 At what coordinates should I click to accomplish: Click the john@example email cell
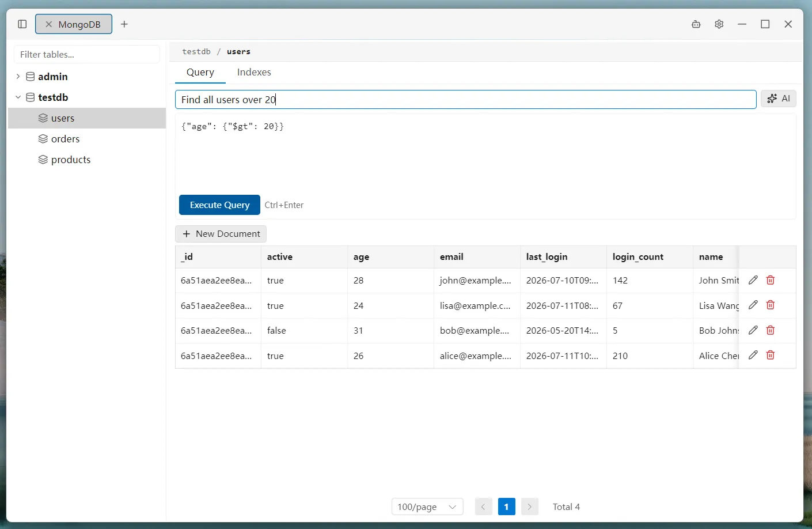477,281
